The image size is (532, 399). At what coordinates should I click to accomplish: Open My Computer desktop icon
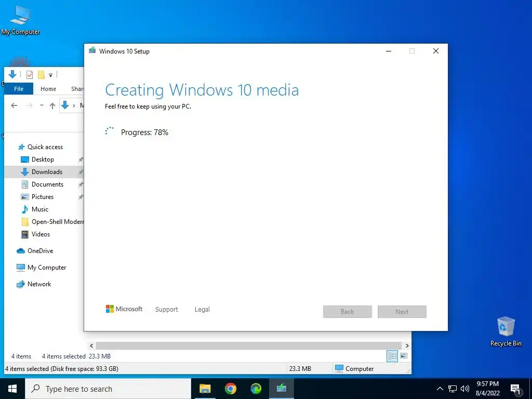click(20, 20)
